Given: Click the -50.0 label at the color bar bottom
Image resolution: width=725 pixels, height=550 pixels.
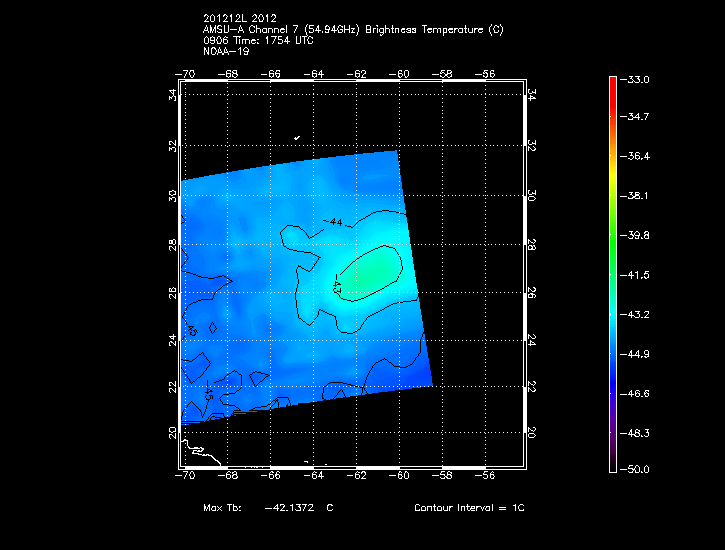Looking at the screenshot, I should pyautogui.click(x=636, y=469).
